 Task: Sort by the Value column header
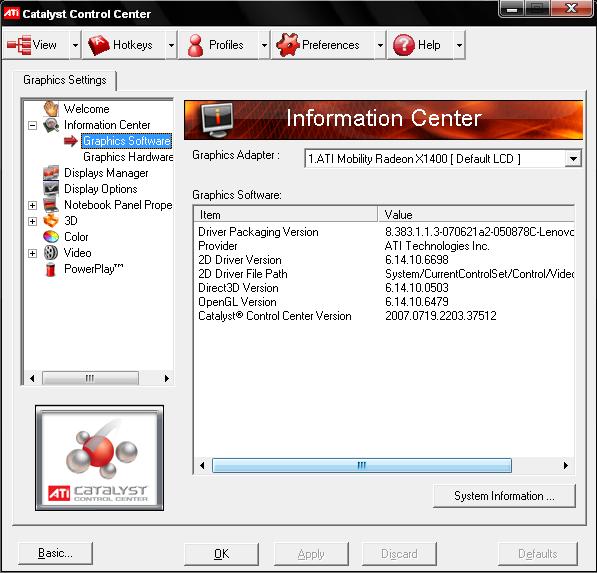pos(476,214)
